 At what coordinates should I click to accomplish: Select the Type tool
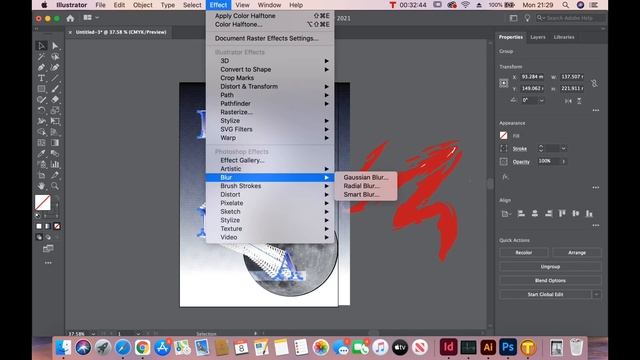pos(41,78)
